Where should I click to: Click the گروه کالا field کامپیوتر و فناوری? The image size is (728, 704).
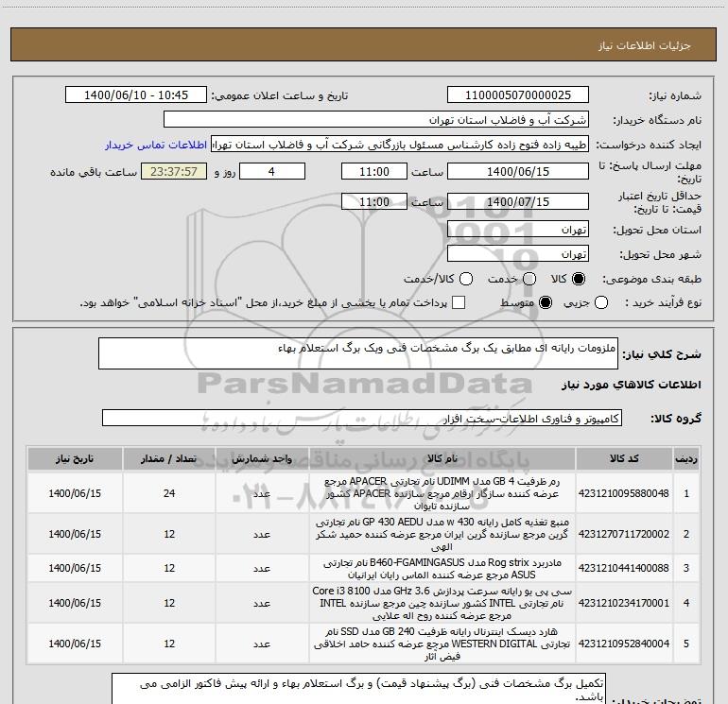tap(362, 418)
